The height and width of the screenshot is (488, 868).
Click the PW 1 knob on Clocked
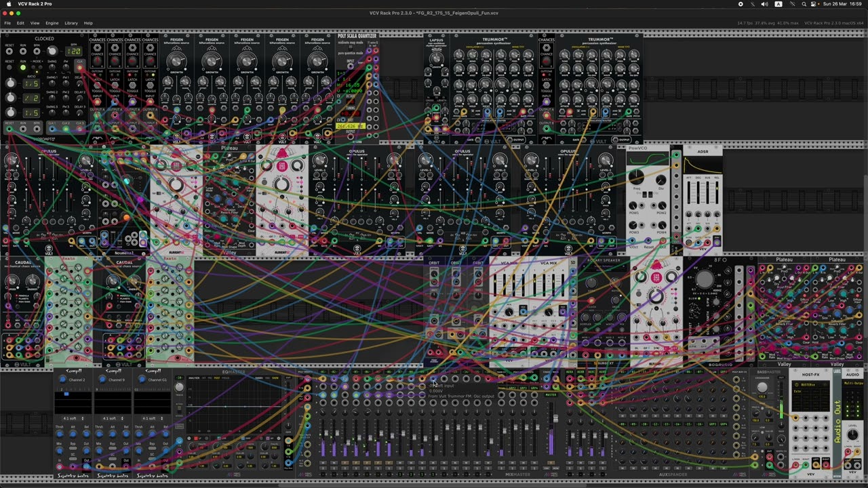coord(66,83)
